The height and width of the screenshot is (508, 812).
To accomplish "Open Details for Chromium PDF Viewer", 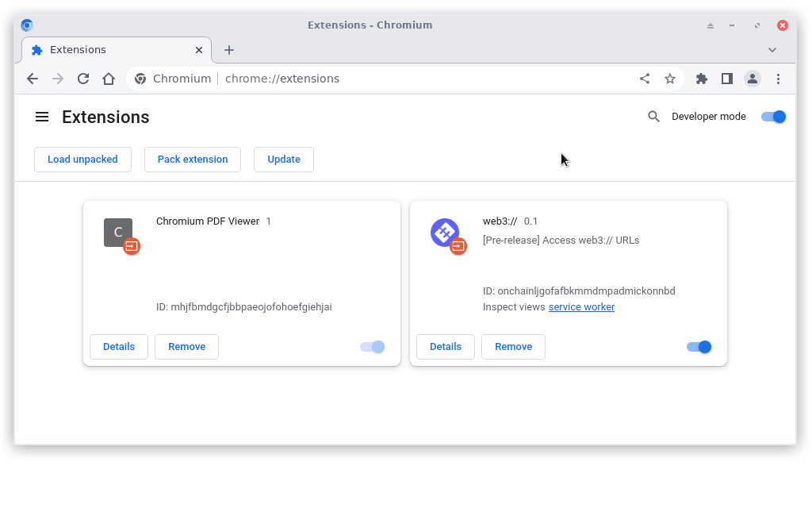I will click(119, 347).
